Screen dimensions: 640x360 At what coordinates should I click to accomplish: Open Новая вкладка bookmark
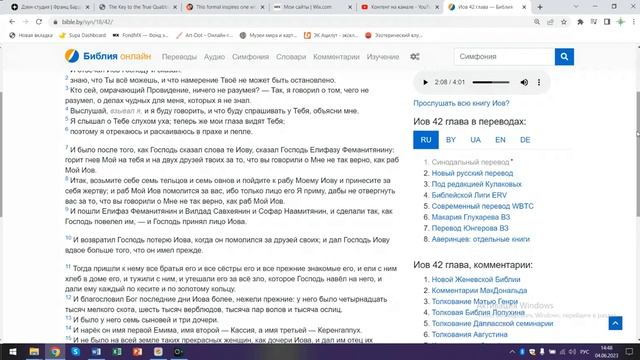[31, 35]
